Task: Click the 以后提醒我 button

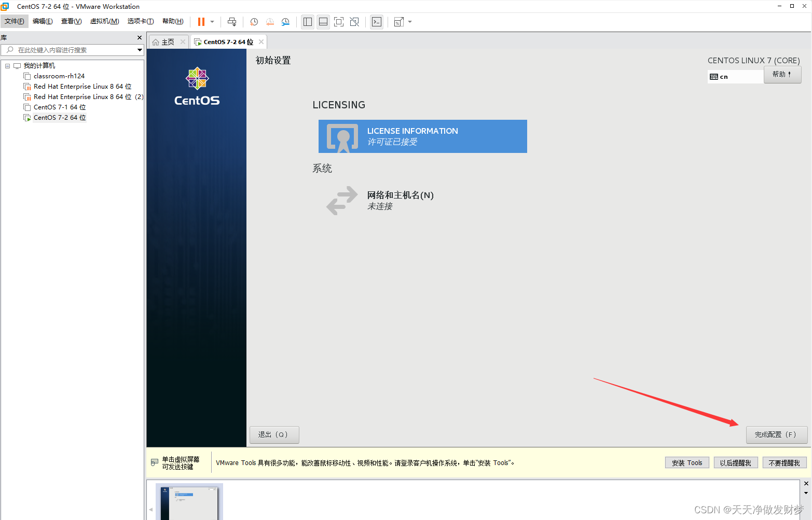Action: [736, 463]
